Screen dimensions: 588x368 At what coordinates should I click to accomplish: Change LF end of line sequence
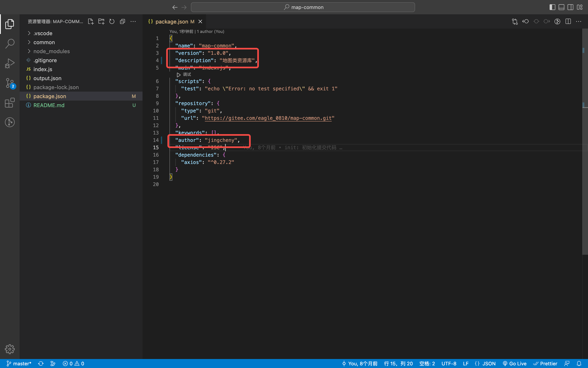point(465,363)
